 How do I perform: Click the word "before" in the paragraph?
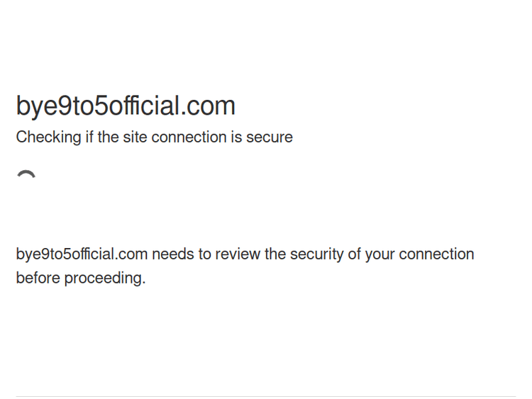pos(38,279)
